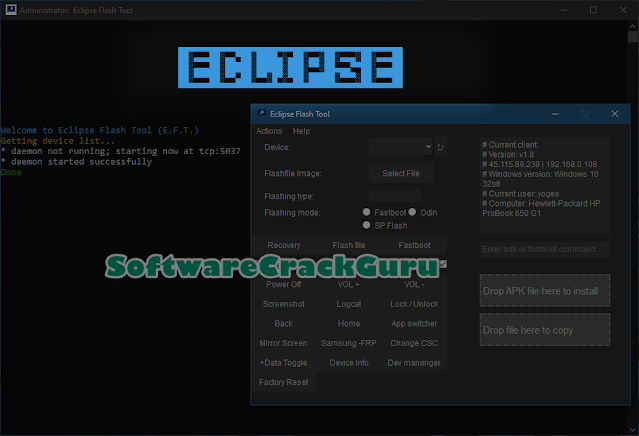Viewport: 639px width, 436px height.
Task: Click the Factory Reset button
Action: point(284,382)
